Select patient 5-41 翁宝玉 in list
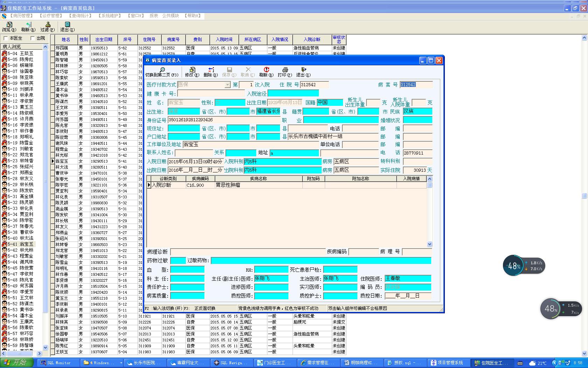This screenshot has width=588, height=368. tap(20, 244)
